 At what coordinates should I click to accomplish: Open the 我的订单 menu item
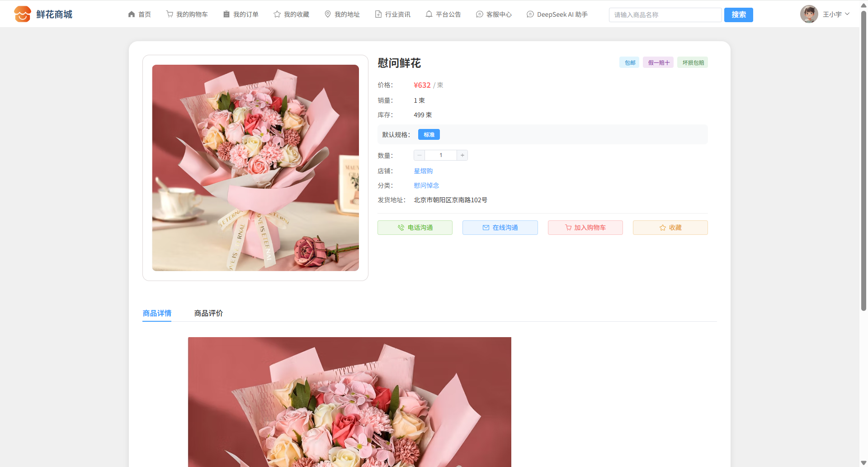241,14
